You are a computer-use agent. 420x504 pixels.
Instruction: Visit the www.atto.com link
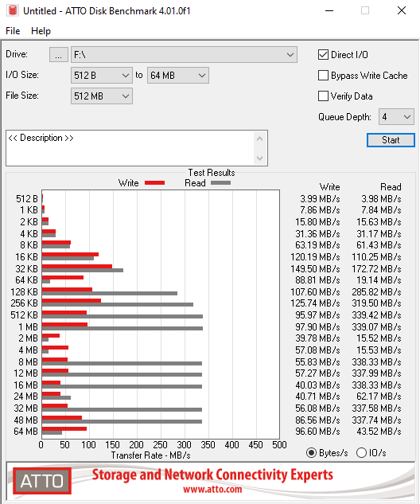point(212,489)
